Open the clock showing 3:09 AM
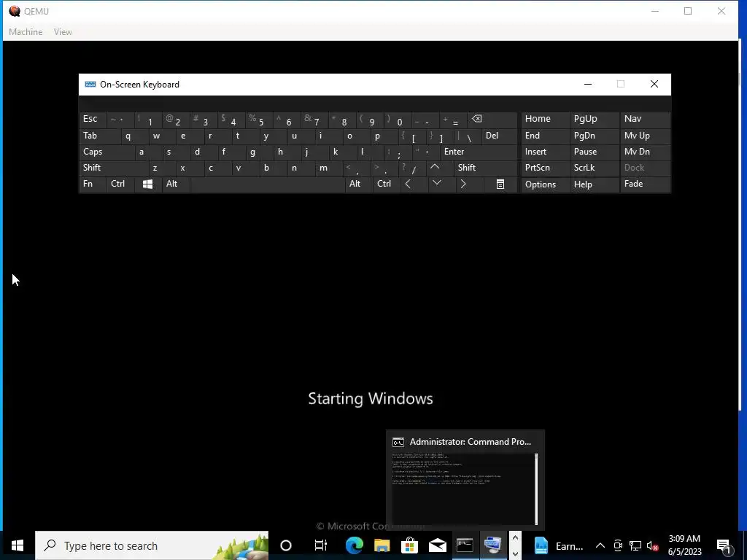747x560 pixels. pos(684,545)
